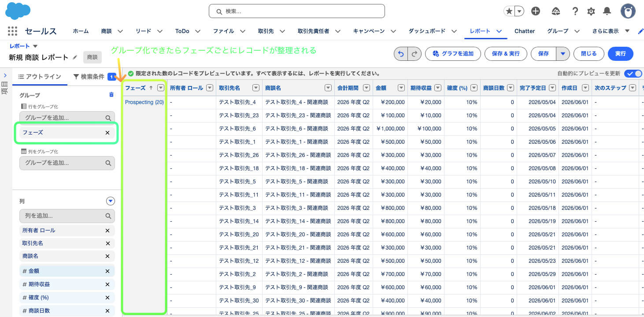Open the 取引先責任者 nav tab dropdown
Screen dimensions: 644x317
pos(338,31)
